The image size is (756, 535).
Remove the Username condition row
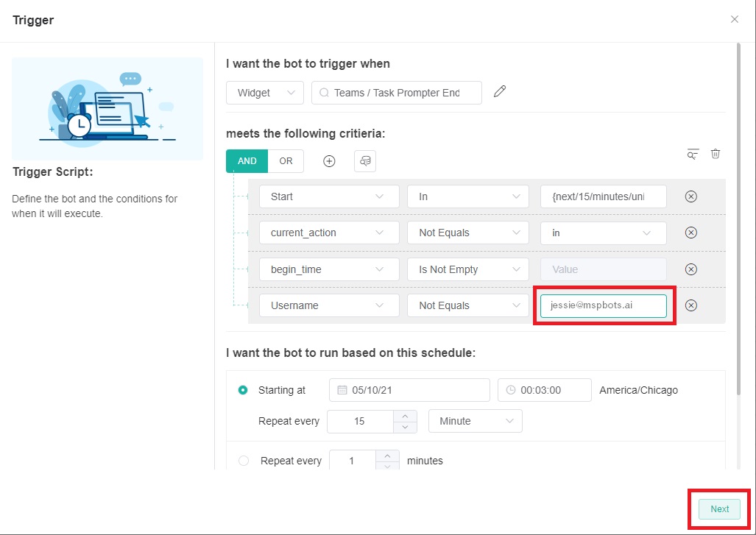pyautogui.click(x=690, y=305)
